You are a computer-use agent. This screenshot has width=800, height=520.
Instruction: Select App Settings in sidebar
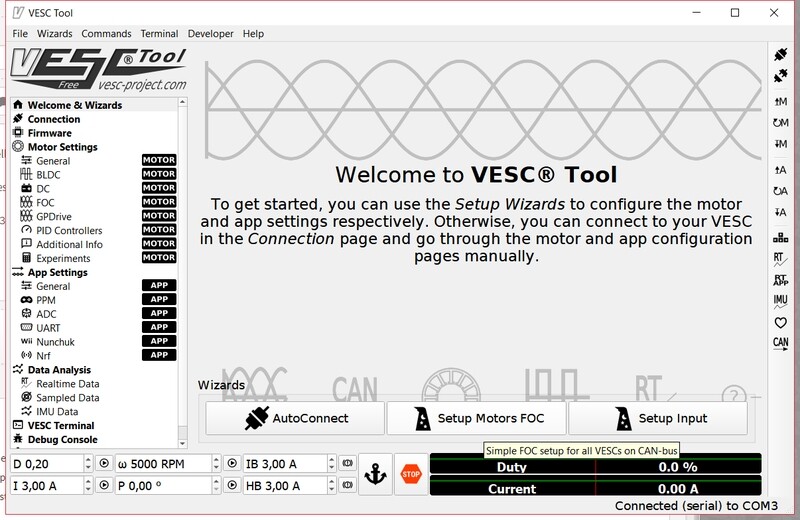click(x=94, y=272)
